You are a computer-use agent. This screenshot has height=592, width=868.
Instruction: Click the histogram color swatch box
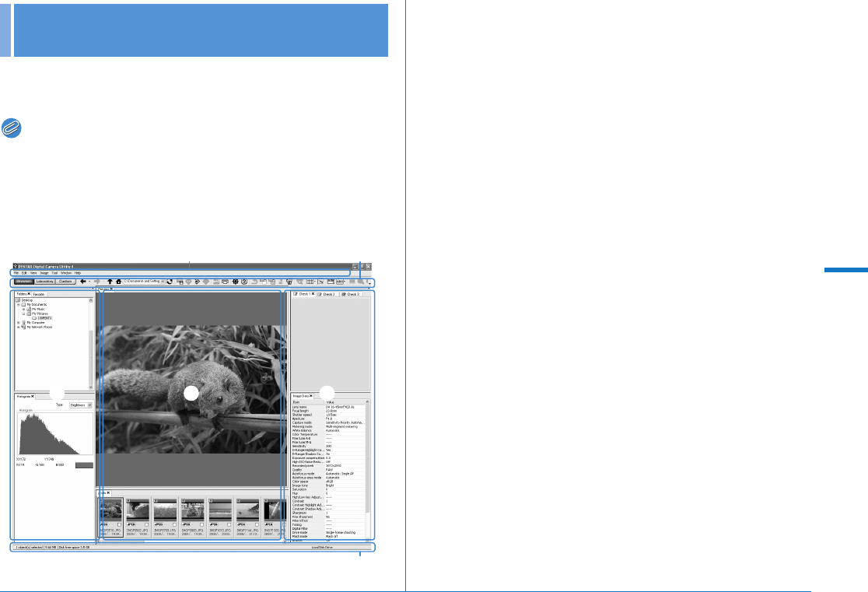(x=84, y=465)
